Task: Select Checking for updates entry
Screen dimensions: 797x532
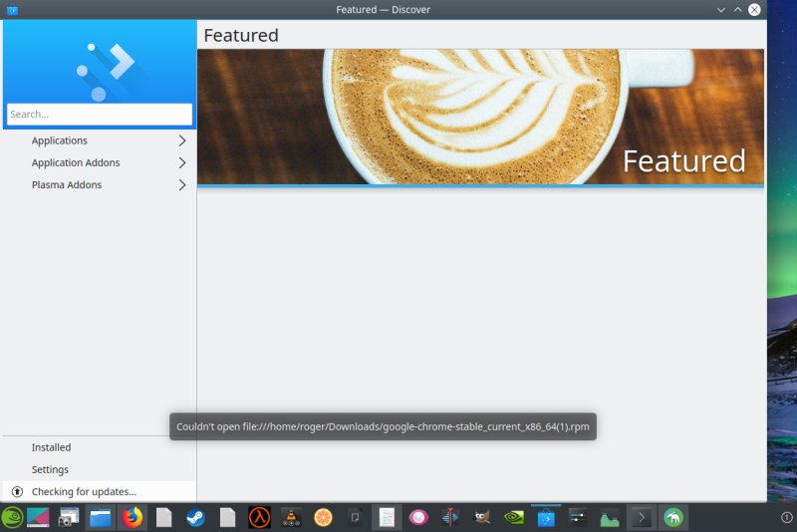Action: pos(84,491)
